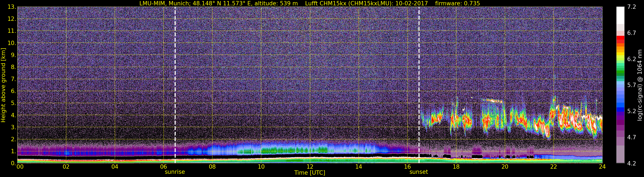This screenshot has width=644, height=177.
Task: Click the y-axis tick label '7.'
Action: (13, 79)
